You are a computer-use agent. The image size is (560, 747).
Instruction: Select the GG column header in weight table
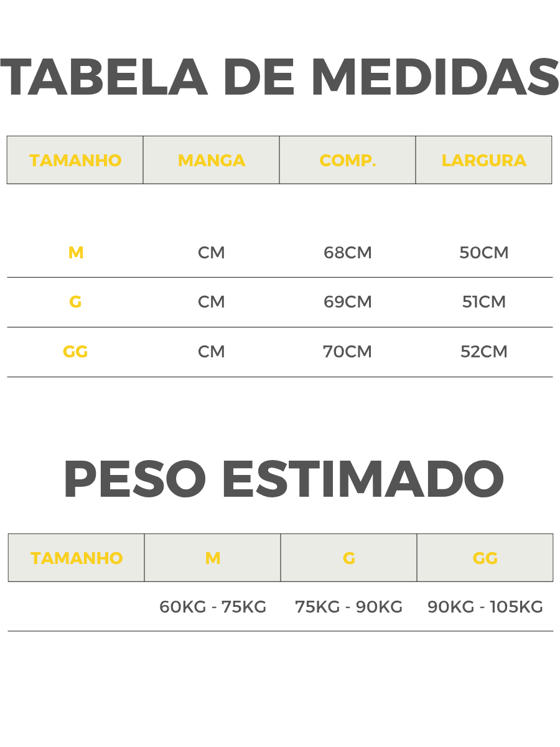tap(485, 558)
